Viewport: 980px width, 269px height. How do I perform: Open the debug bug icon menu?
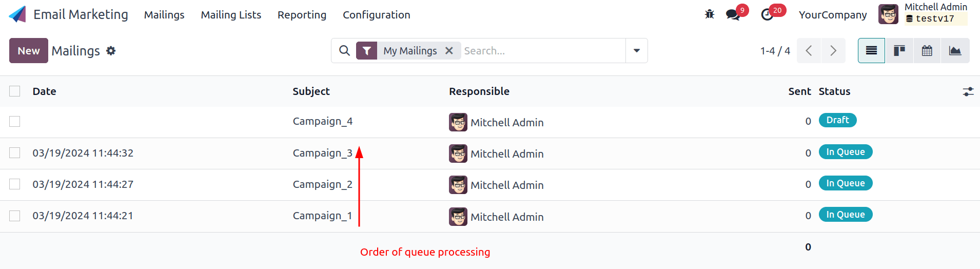(710, 14)
